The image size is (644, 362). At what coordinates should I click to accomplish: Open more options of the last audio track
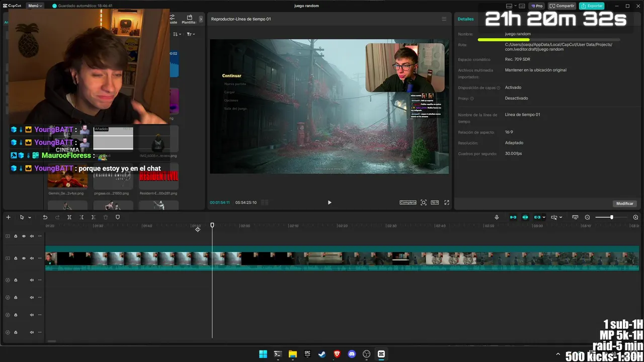pos(40,332)
